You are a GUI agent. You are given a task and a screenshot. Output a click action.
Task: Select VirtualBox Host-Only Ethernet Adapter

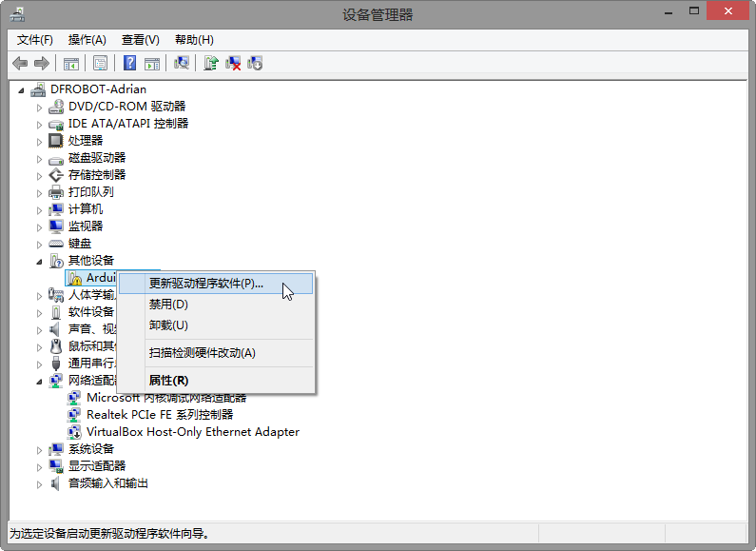click(x=192, y=432)
